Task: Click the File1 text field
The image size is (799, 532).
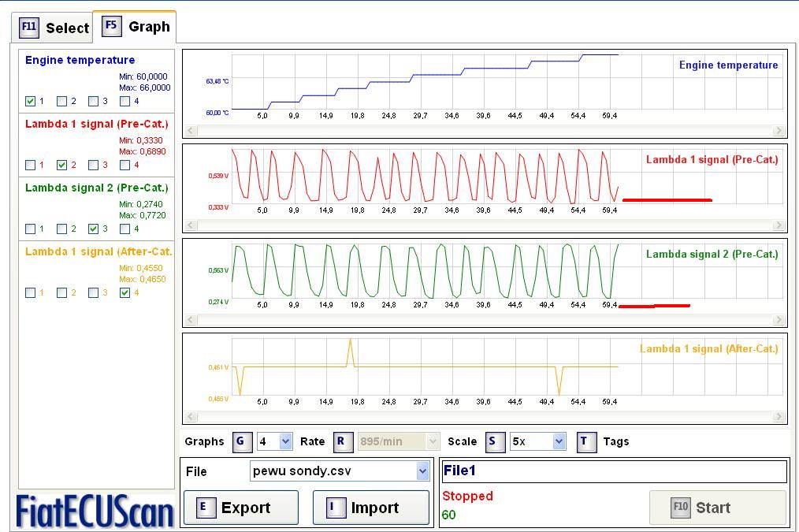Action: click(614, 471)
